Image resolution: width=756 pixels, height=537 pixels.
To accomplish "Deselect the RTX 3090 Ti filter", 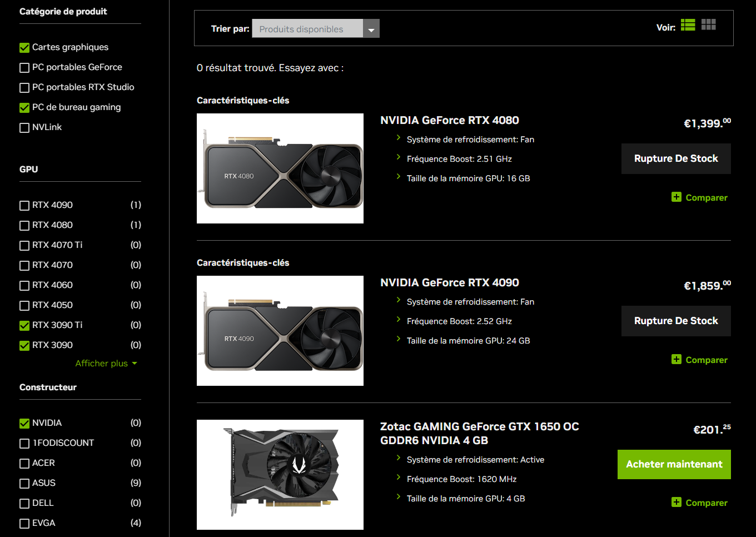I will (24, 326).
